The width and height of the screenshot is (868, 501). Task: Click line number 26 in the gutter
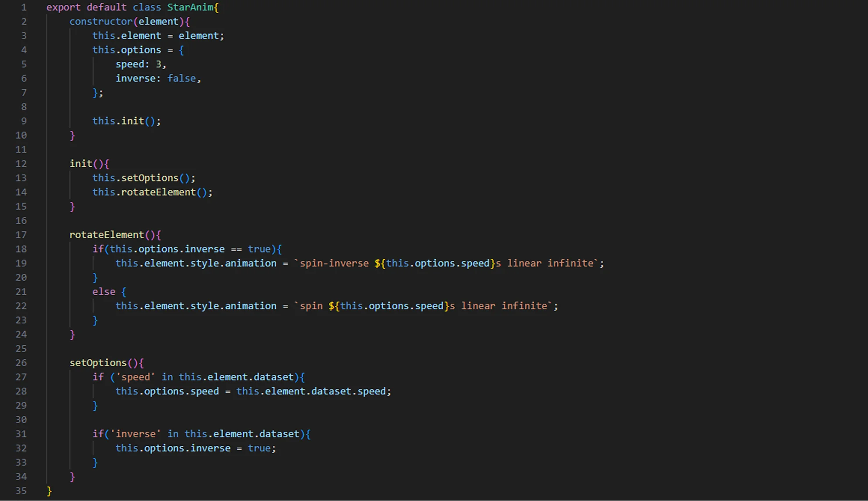tap(21, 363)
